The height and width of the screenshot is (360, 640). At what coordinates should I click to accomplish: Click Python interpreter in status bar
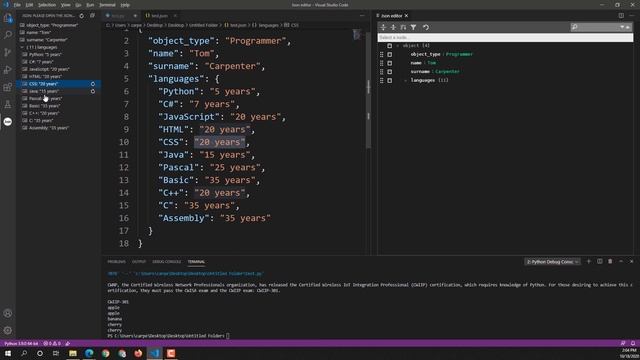click(x=21, y=344)
